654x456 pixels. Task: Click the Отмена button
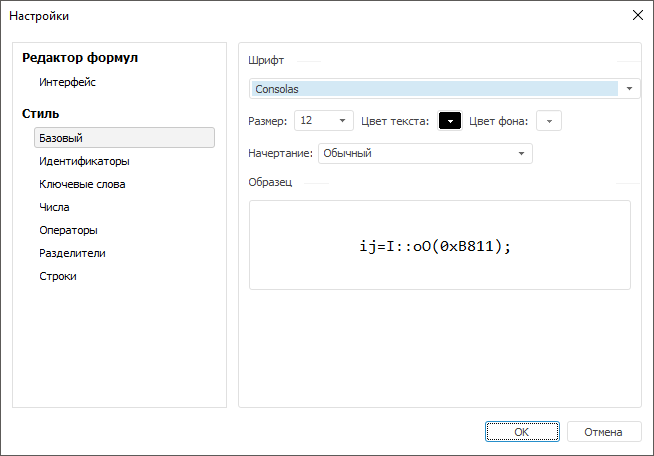(x=603, y=432)
